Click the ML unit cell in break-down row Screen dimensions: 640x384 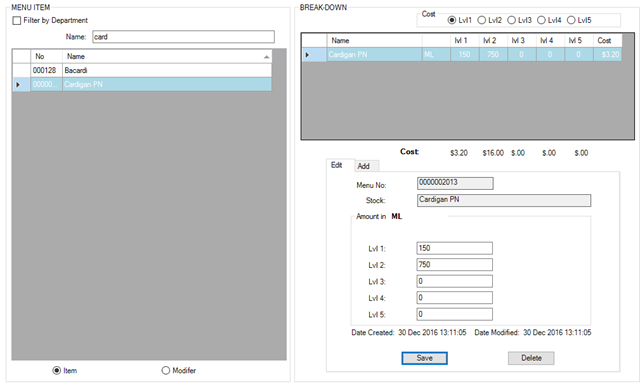click(x=436, y=55)
